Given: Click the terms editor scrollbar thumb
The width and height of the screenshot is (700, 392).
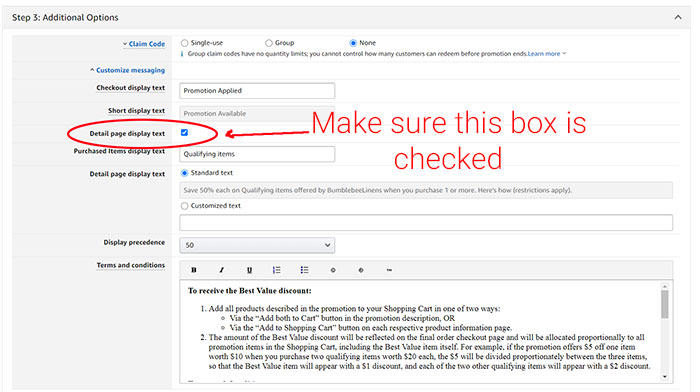Looking at the screenshot, I should point(665,304).
